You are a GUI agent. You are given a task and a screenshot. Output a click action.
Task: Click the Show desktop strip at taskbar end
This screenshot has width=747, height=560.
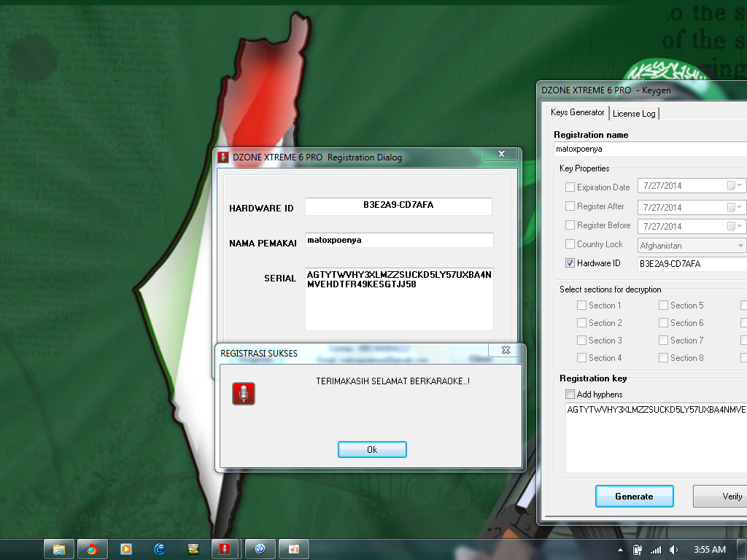(x=741, y=550)
